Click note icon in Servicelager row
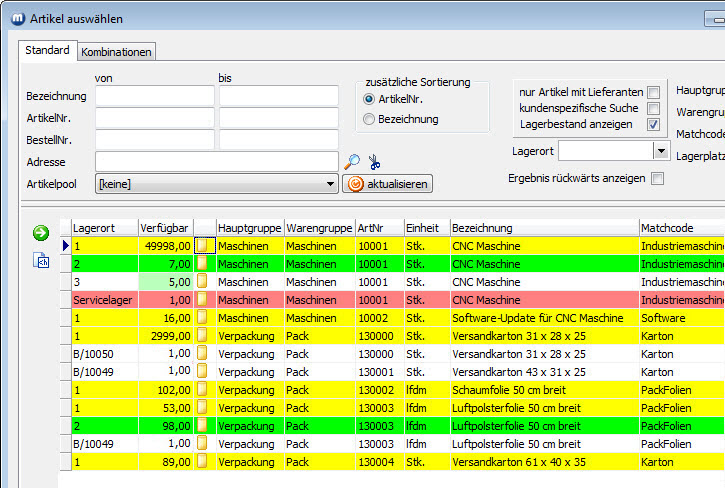Screen dimensions: 725x488 point(204,299)
